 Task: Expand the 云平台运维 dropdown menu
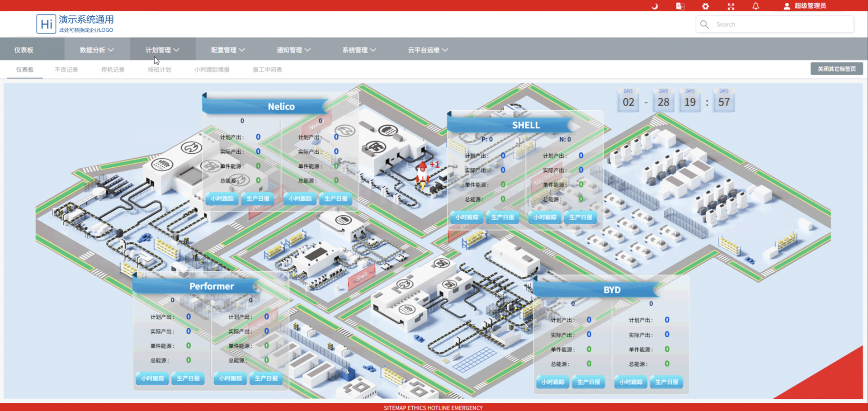pos(428,50)
